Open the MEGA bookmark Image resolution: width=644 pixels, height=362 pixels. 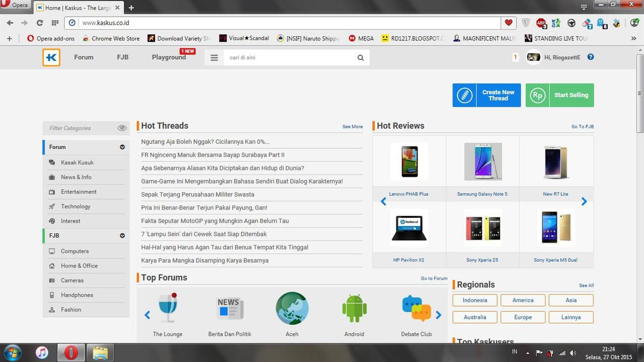[361, 38]
